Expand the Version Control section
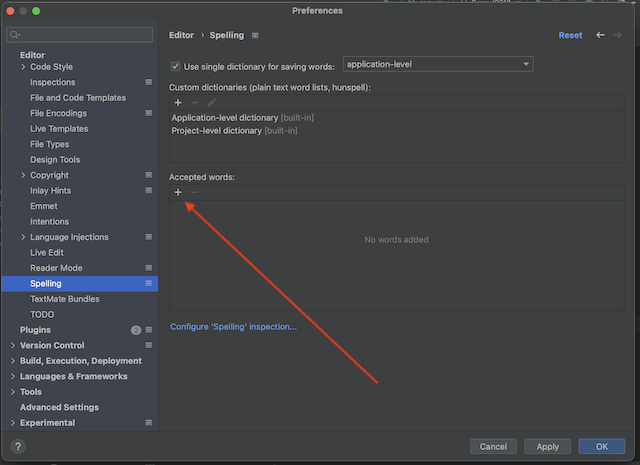640x465 pixels. (x=13, y=345)
